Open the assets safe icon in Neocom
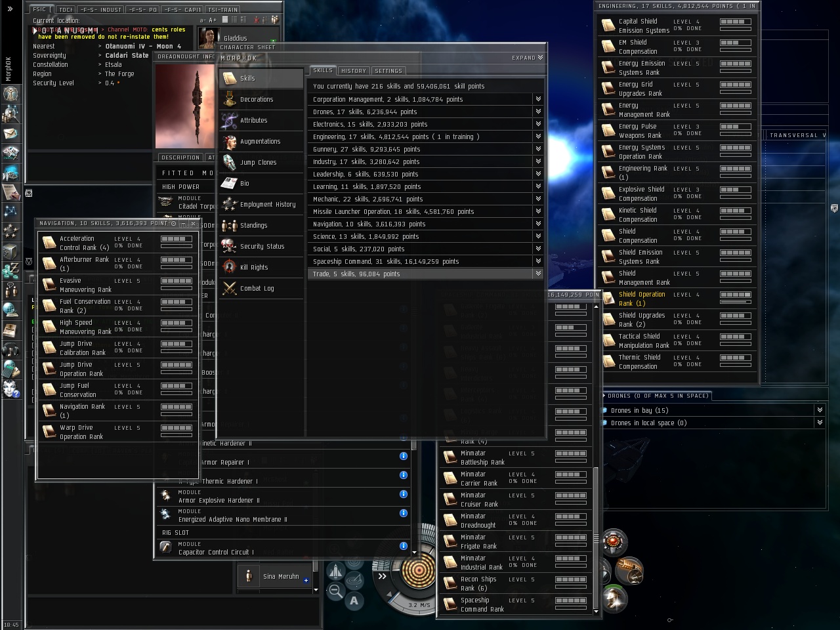The width and height of the screenshot is (840, 630). point(11,251)
